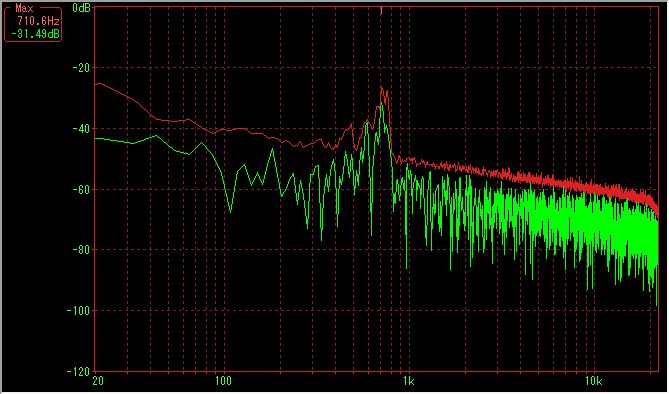Click the -40 dB axis label
Viewport: 669px width, 394px height.
(x=81, y=128)
